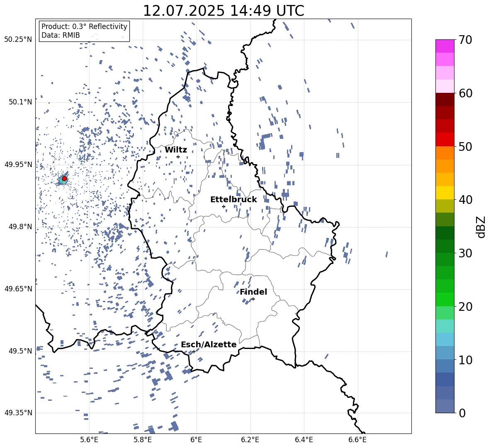Click the 6.6°E longitude label
The image size is (491, 448).
(357, 440)
